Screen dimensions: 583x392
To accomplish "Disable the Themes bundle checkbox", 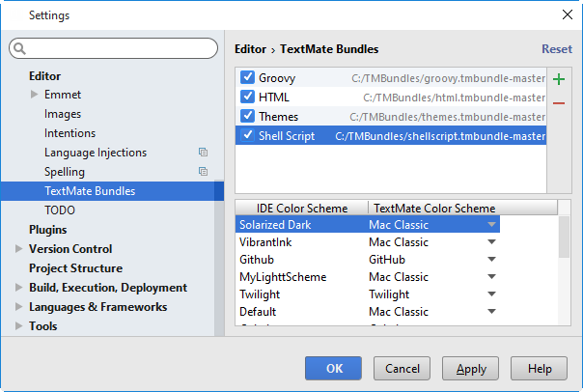I will (248, 117).
